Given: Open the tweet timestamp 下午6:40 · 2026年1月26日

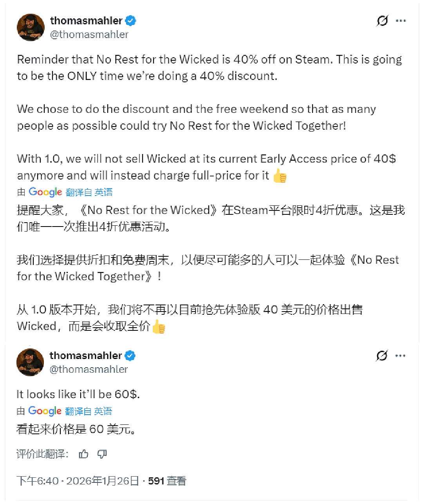Looking at the screenshot, I should click(x=78, y=481).
